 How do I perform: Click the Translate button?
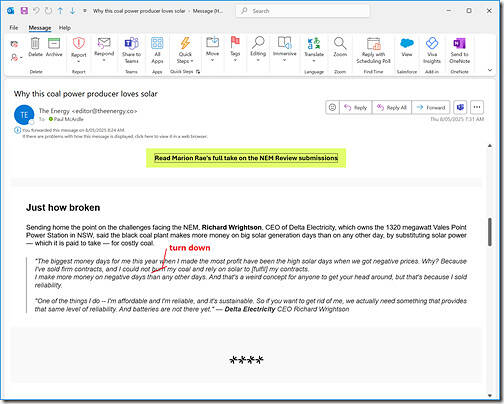pos(314,49)
